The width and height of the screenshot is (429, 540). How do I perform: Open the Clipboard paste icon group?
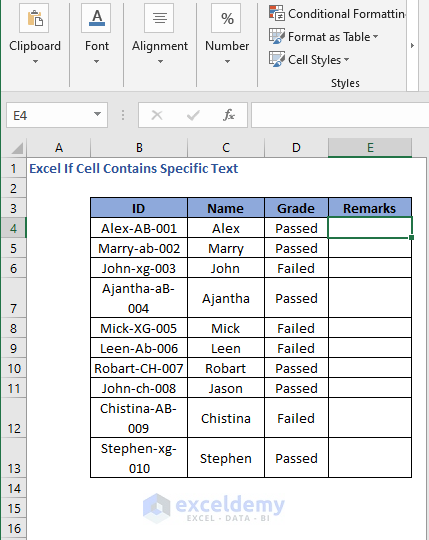coord(34,18)
